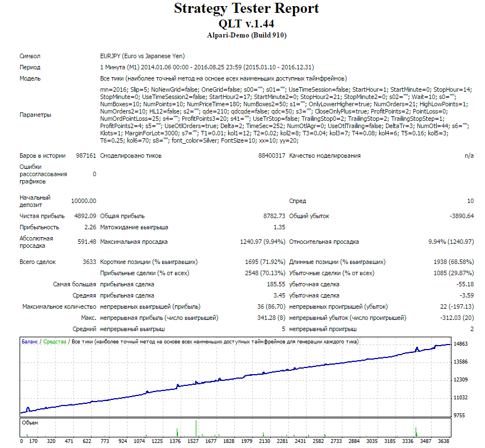Image resolution: width=485 pixels, height=448 pixels.
Task: Click the chart mismatch errors value 0
Action: tap(95, 174)
